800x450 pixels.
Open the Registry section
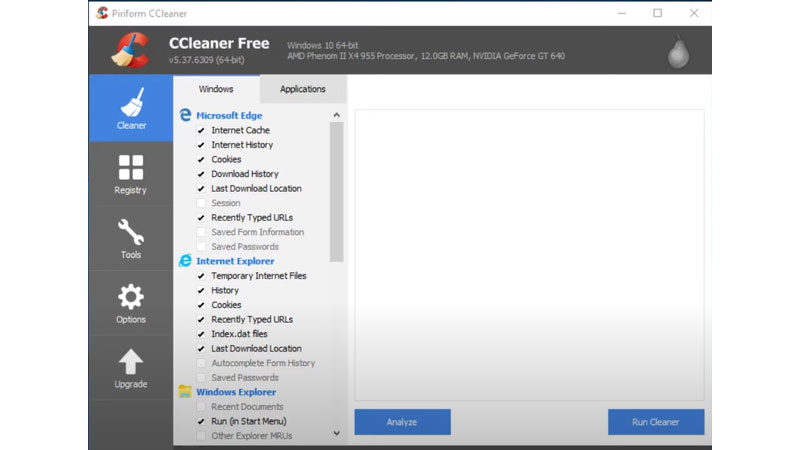coord(131,174)
